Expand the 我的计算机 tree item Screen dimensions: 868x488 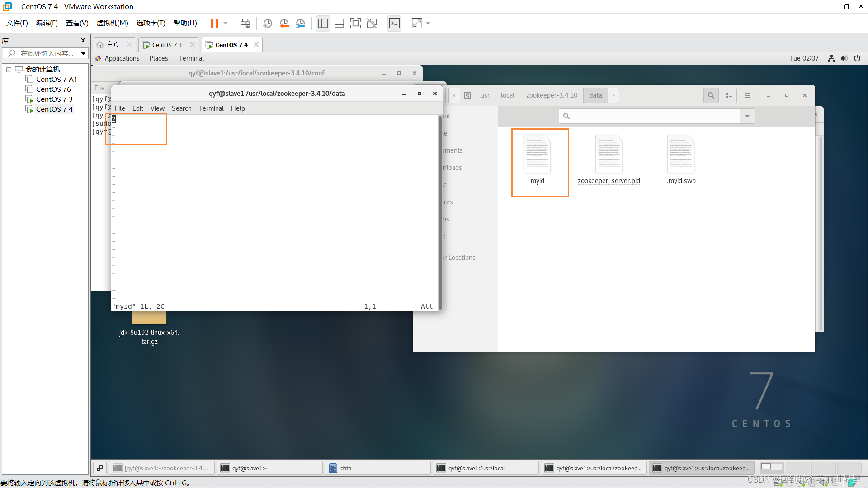click(9, 69)
